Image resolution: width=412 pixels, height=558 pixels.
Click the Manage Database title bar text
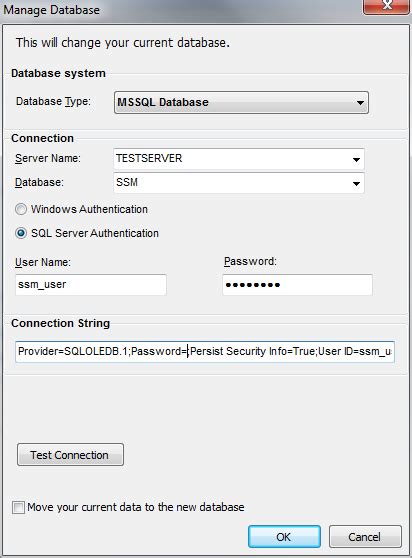[52, 10]
